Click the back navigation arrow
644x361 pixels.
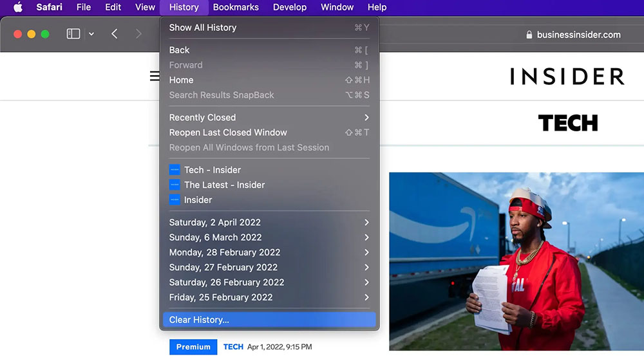[x=114, y=34]
